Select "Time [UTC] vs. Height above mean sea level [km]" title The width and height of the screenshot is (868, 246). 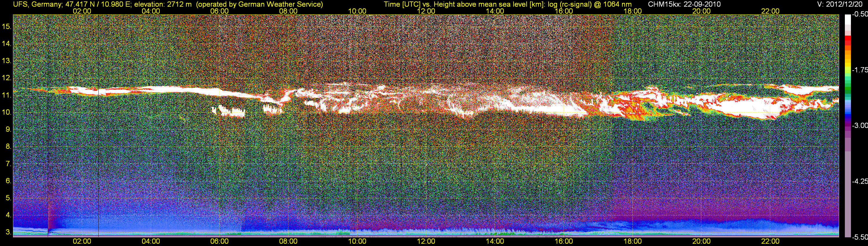(464, 4)
